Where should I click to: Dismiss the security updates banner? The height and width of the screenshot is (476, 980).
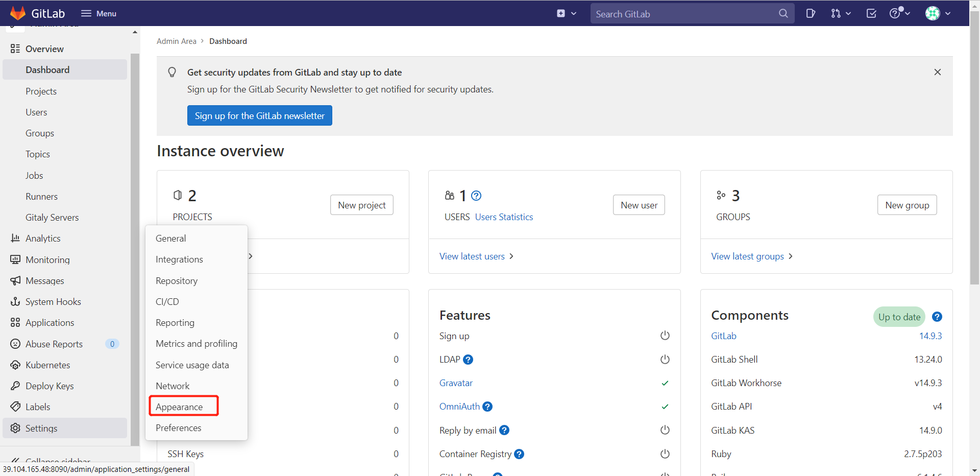(937, 72)
